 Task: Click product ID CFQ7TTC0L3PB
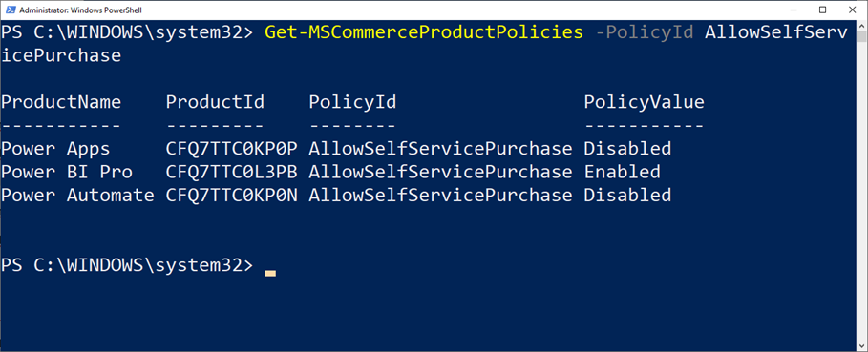coord(231,172)
